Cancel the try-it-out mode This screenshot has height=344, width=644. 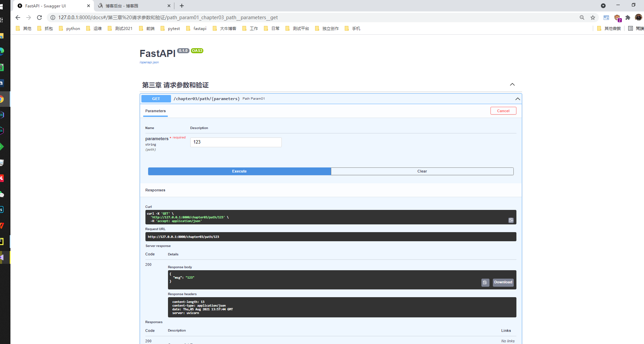[x=503, y=111]
